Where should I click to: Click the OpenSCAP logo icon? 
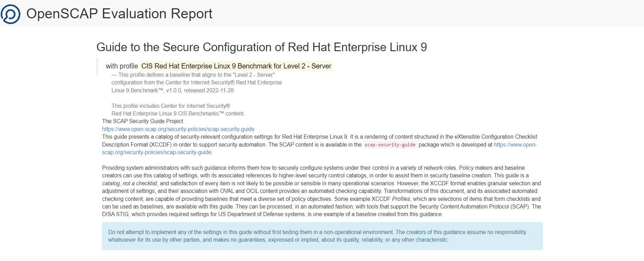pos(10,14)
